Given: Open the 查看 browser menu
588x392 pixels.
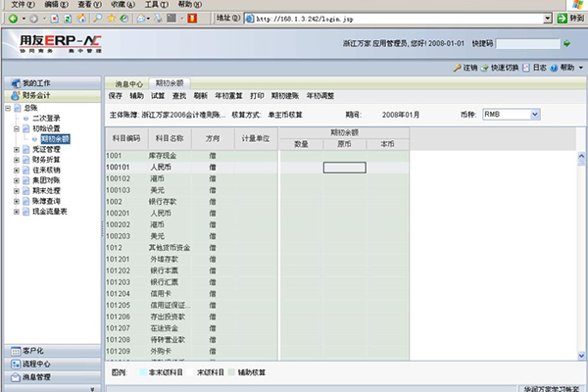Looking at the screenshot, I should 89,5.
